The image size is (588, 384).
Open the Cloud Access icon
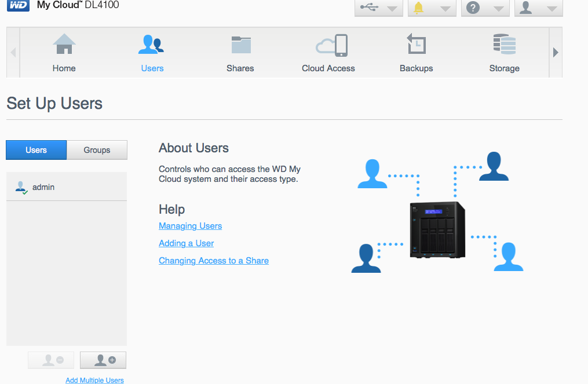[x=332, y=45]
